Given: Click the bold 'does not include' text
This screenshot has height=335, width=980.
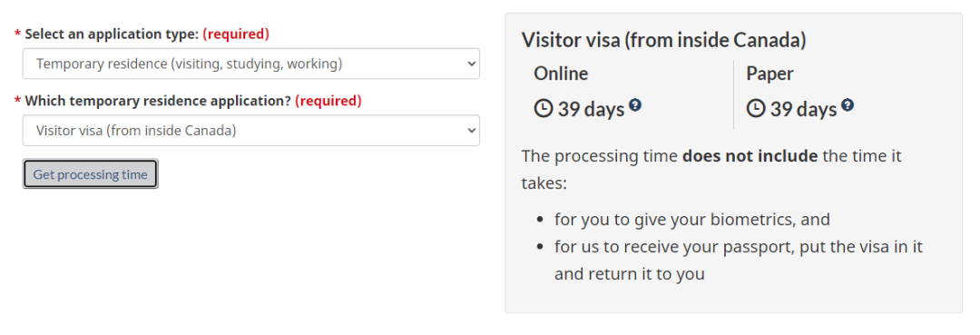Looking at the screenshot, I should [x=750, y=155].
